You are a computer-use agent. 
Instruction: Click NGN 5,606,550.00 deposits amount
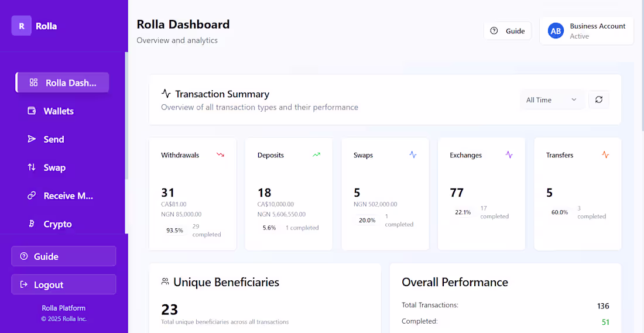282,214
